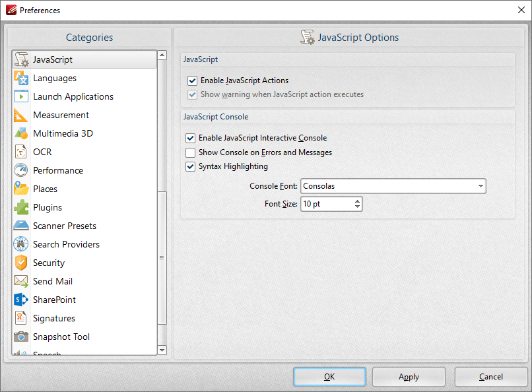Toggle Enable JavaScript Interactive Console checkbox
This screenshot has height=392, width=532.
click(x=190, y=138)
